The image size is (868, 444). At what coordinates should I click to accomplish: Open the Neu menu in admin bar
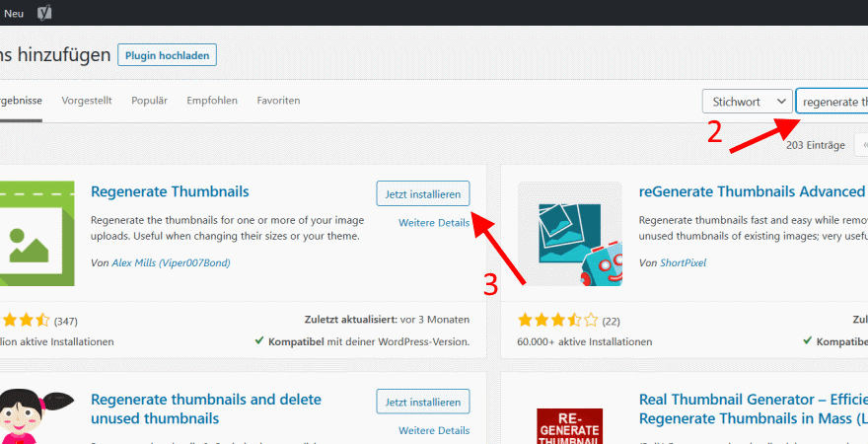tap(13, 13)
